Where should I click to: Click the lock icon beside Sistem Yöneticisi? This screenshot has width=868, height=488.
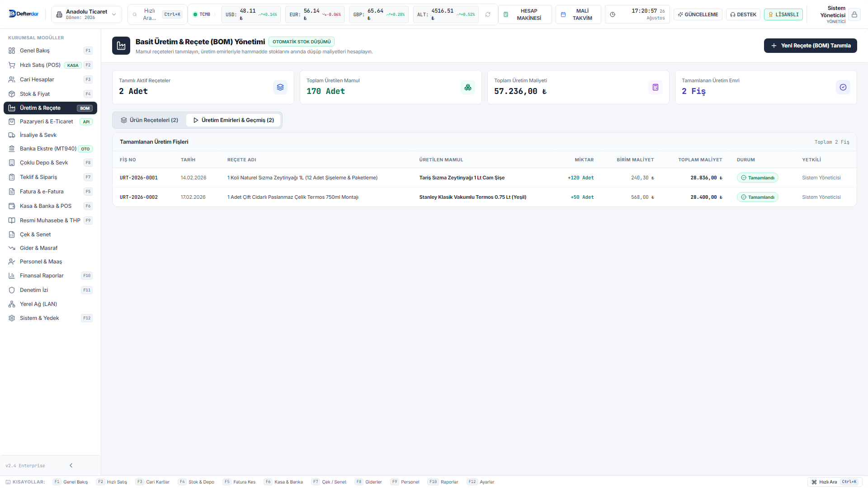[854, 14]
